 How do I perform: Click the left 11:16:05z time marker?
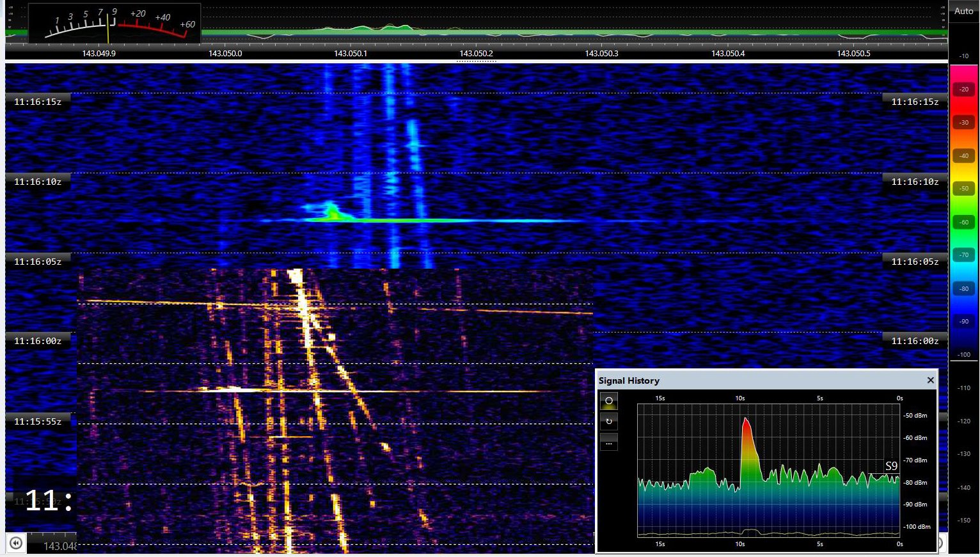[38, 262]
